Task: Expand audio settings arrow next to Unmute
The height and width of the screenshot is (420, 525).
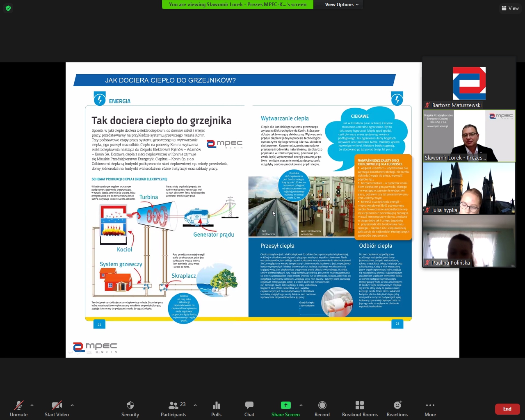Action: click(32, 405)
